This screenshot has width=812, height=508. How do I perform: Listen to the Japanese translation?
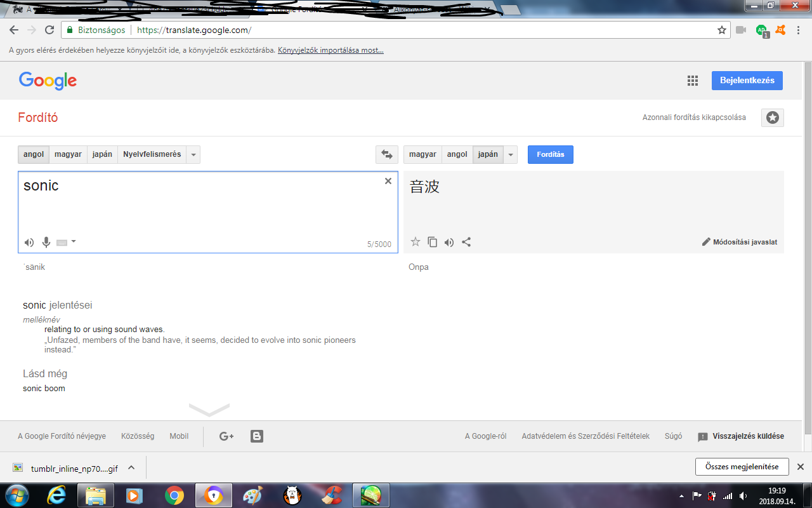pos(449,242)
